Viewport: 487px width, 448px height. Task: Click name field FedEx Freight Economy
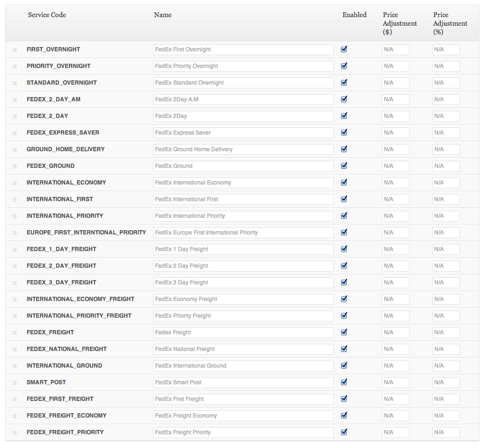(x=243, y=416)
